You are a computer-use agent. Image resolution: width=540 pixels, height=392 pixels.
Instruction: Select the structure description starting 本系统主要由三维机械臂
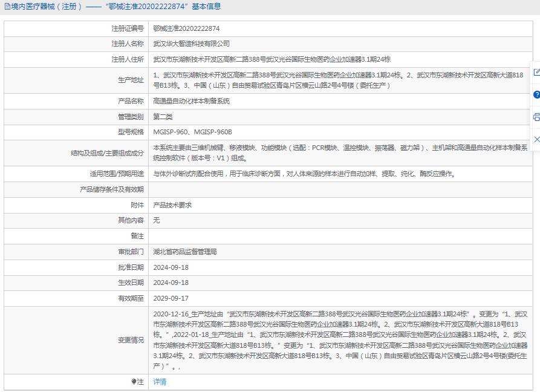pyautogui.click(x=340, y=153)
